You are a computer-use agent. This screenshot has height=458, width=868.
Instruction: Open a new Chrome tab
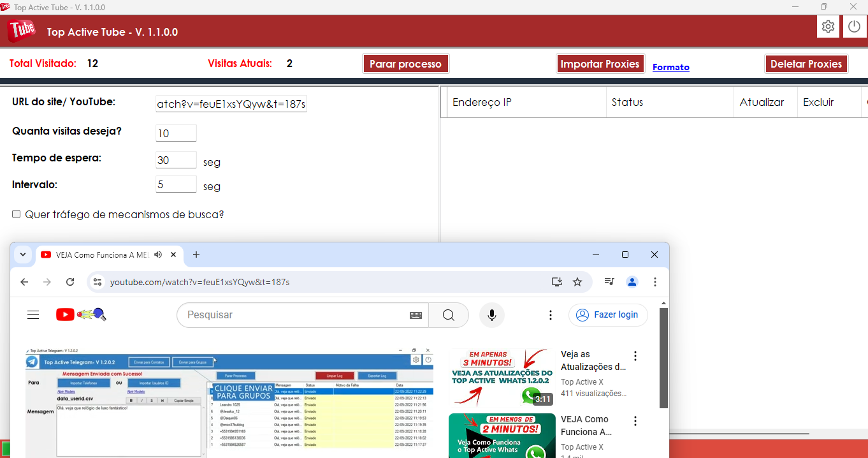(x=196, y=255)
